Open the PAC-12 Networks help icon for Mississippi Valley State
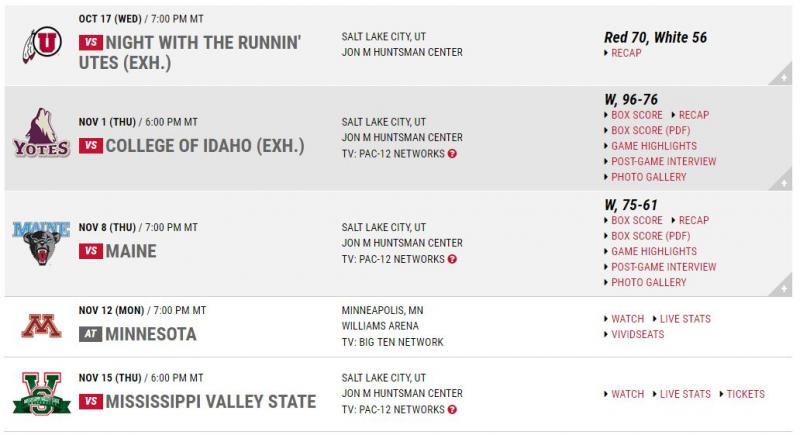Image resolution: width=800 pixels, height=435 pixels. [452, 410]
